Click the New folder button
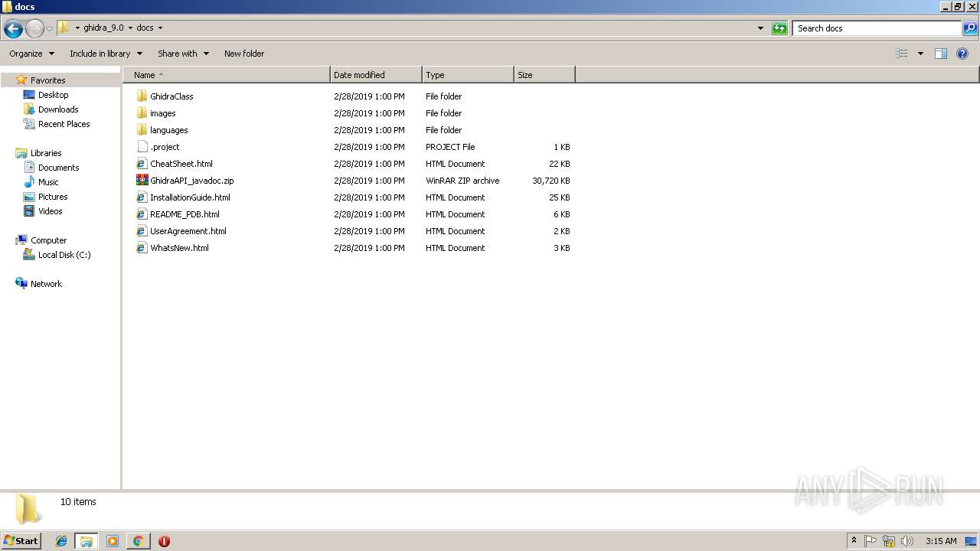Screen dimensions: 980x551 click(244, 54)
